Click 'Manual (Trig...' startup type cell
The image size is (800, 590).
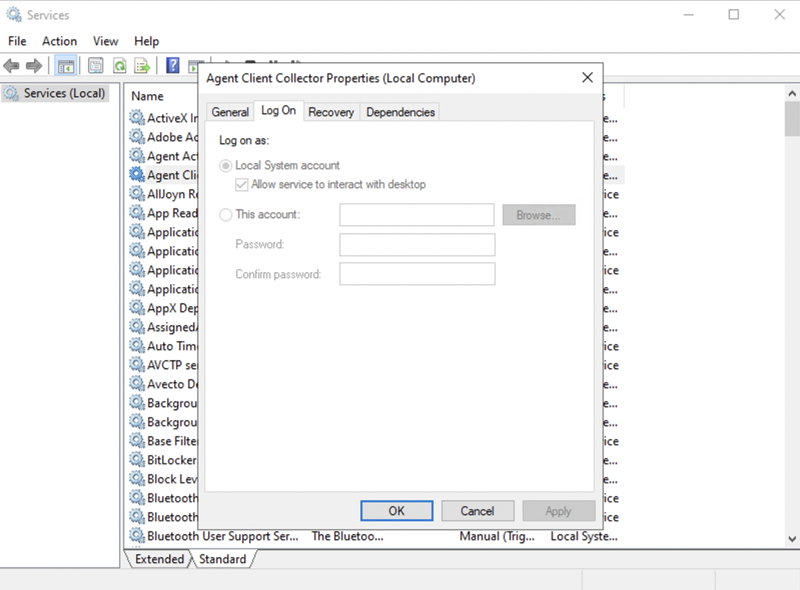click(497, 536)
